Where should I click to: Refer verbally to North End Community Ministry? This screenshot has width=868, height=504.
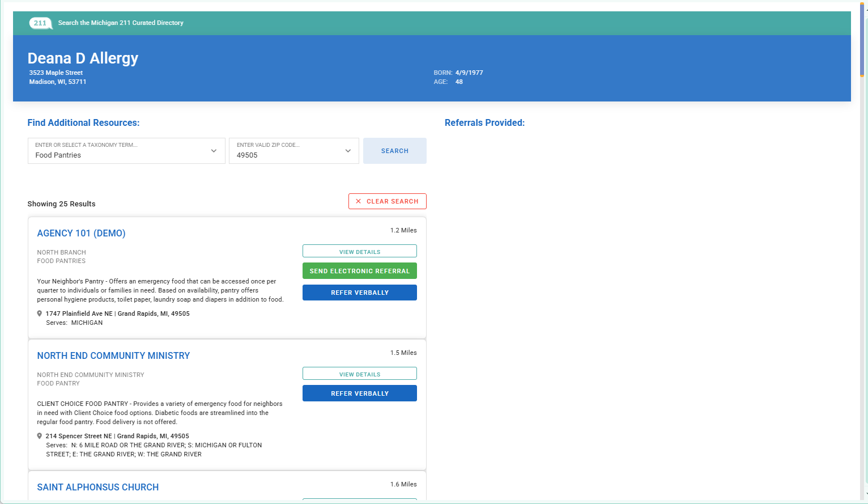click(x=359, y=393)
